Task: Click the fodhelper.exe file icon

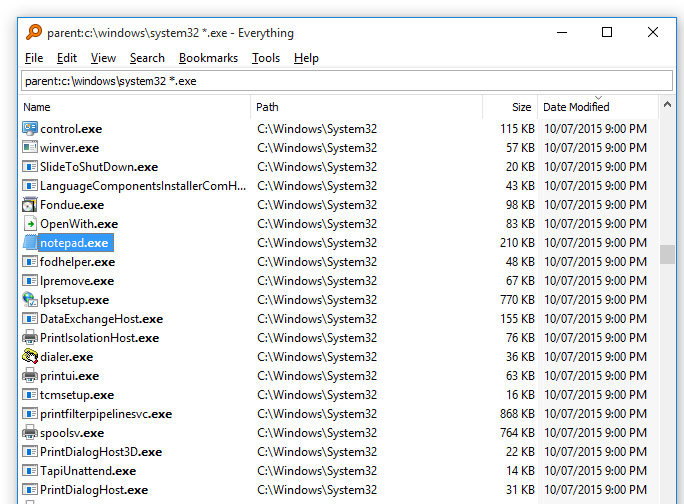Action: click(x=30, y=262)
